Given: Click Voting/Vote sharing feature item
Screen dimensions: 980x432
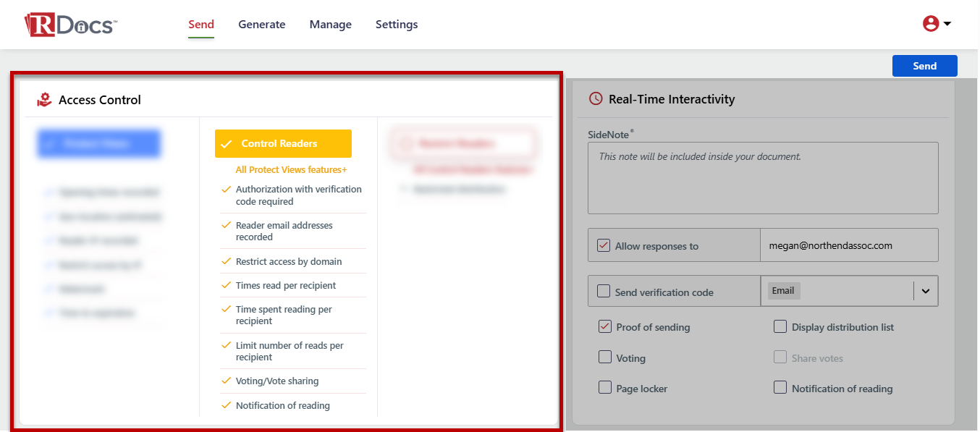Looking at the screenshot, I should point(277,381).
